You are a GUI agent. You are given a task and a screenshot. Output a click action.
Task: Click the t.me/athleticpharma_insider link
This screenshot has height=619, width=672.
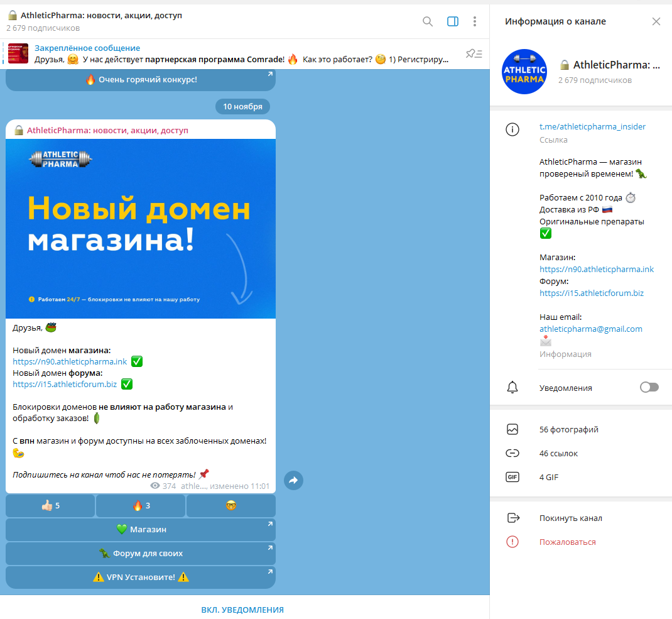tap(592, 126)
